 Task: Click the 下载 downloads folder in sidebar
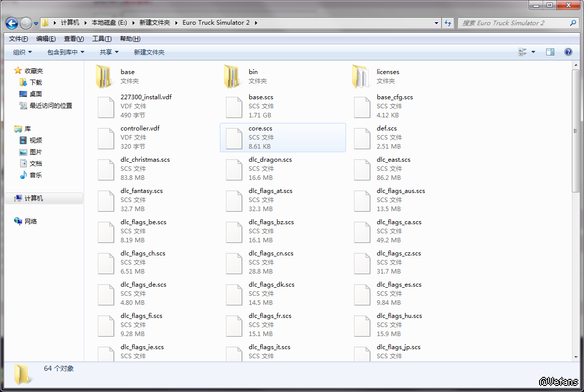click(x=35, y=82)
